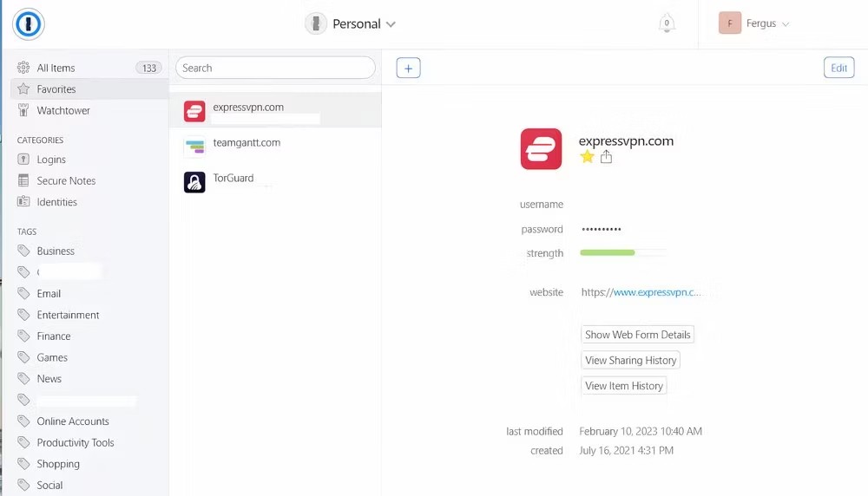Click the plus icon to add item

pos(408,69)
